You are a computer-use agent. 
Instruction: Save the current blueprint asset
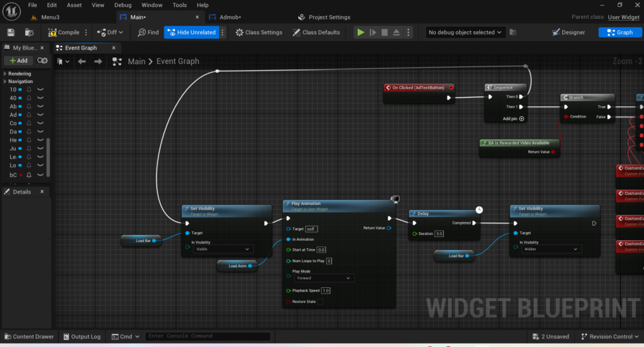point(11,33)
